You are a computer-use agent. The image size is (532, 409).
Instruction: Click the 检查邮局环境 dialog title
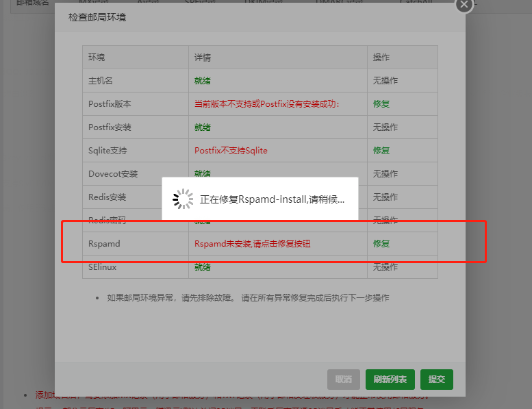click(97, 17)
